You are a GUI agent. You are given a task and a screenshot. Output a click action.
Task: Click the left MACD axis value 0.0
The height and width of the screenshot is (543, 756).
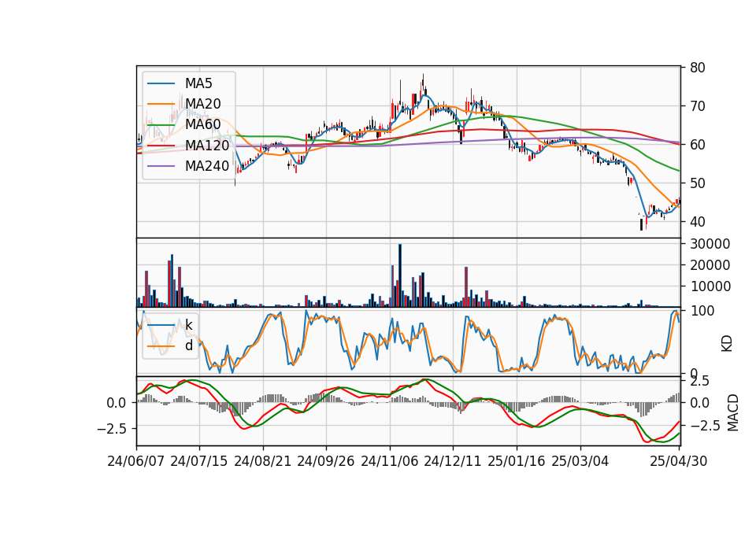click(x=117, y=403)
